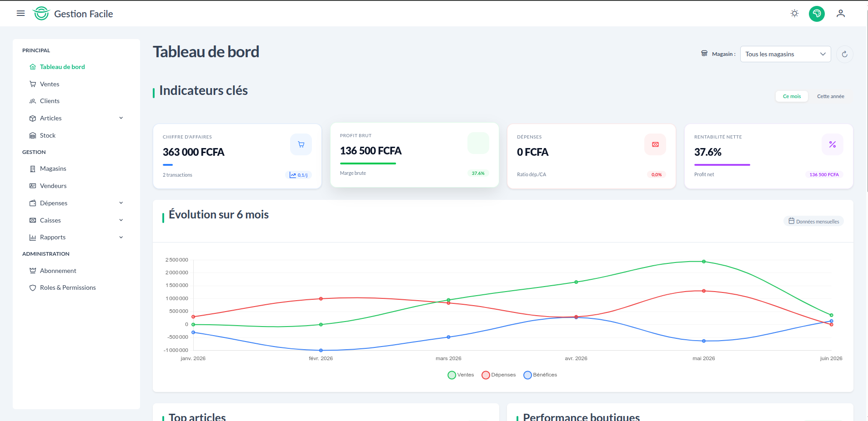Click the Caisses cash icon in sidebar

point(33,220)
